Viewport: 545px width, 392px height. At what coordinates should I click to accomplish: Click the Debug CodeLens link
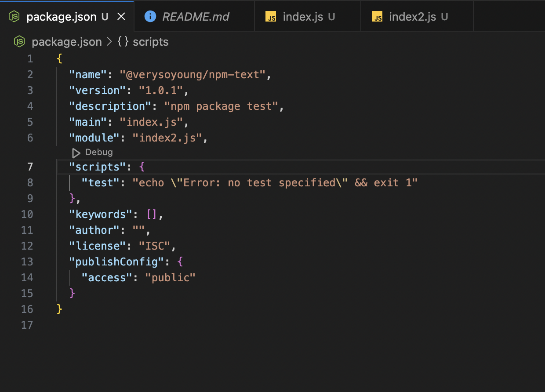[99, 152]
